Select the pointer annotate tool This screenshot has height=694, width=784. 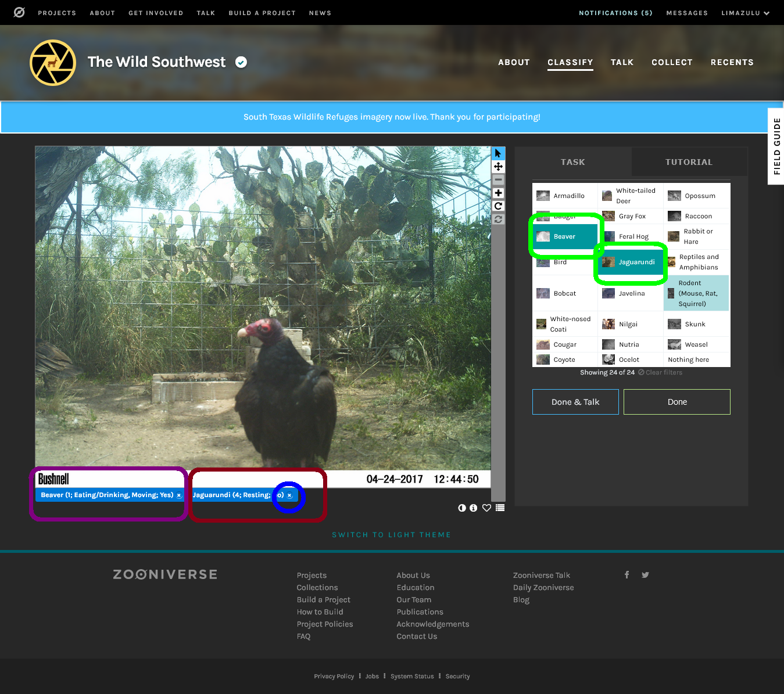(498, 153)
